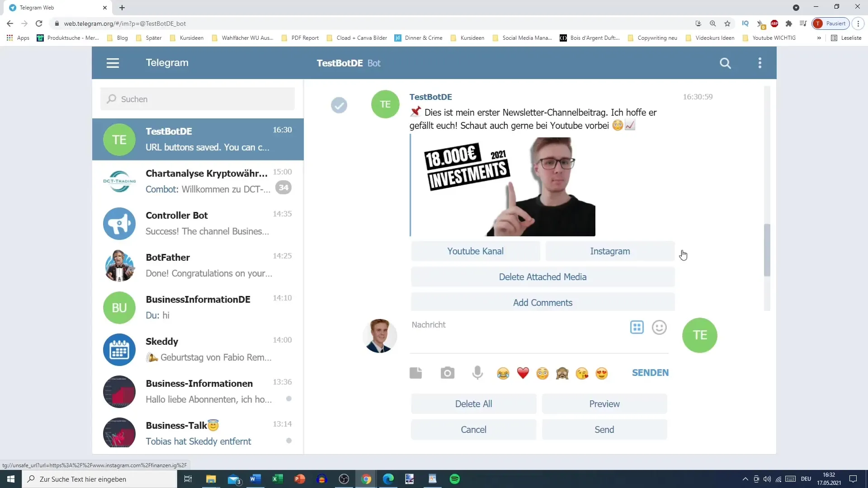Screen dimensions: 868x488
Task: Select the Send button to post message
Action: tap(604, 429)
